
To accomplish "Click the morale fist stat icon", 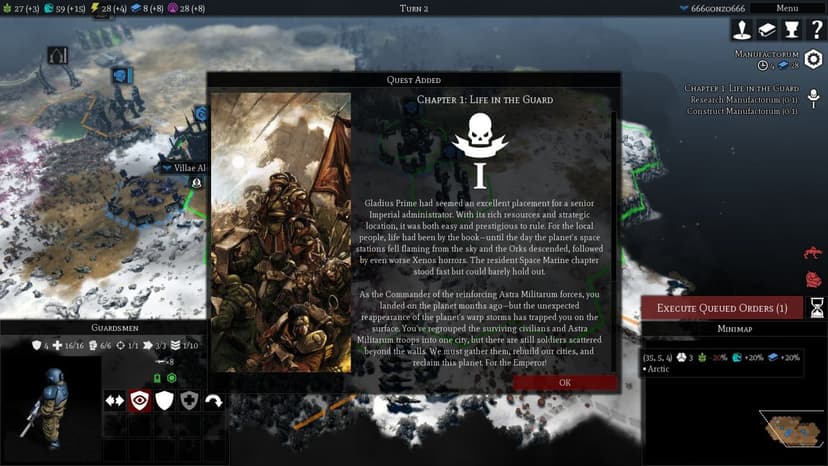I will 93,346.
